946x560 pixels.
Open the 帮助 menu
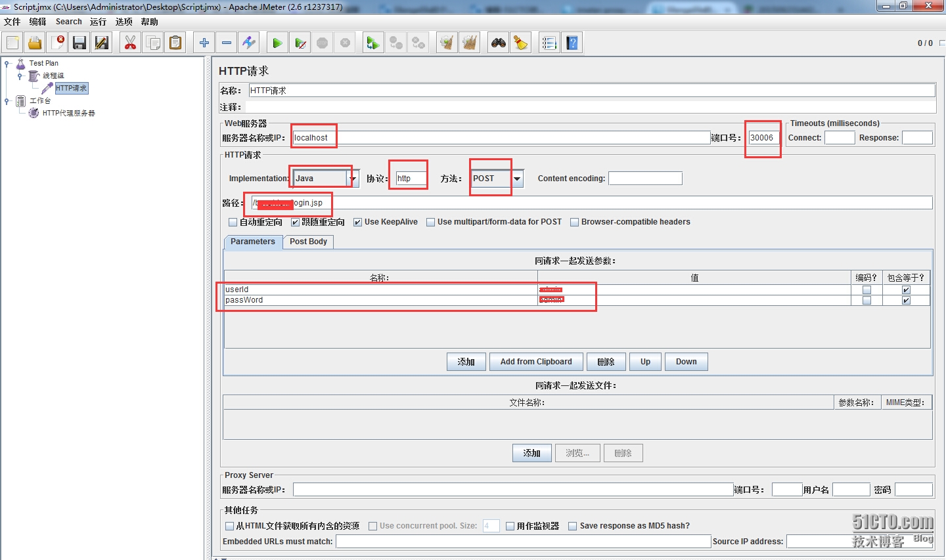coord(149,22)
